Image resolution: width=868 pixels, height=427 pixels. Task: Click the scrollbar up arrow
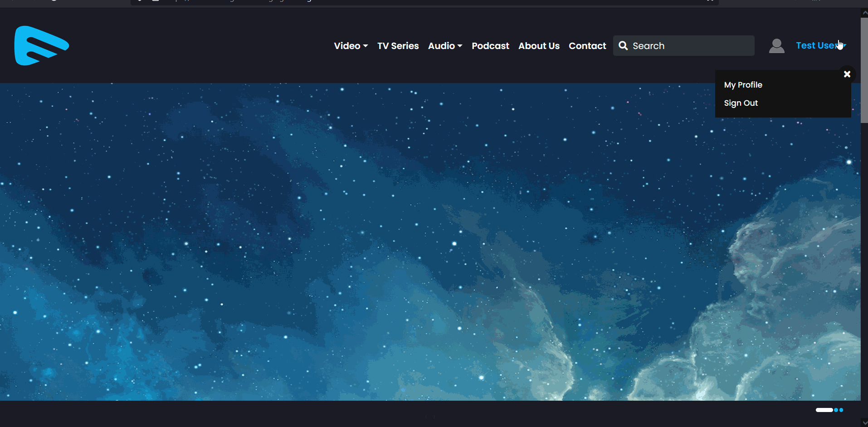(864, 13)
